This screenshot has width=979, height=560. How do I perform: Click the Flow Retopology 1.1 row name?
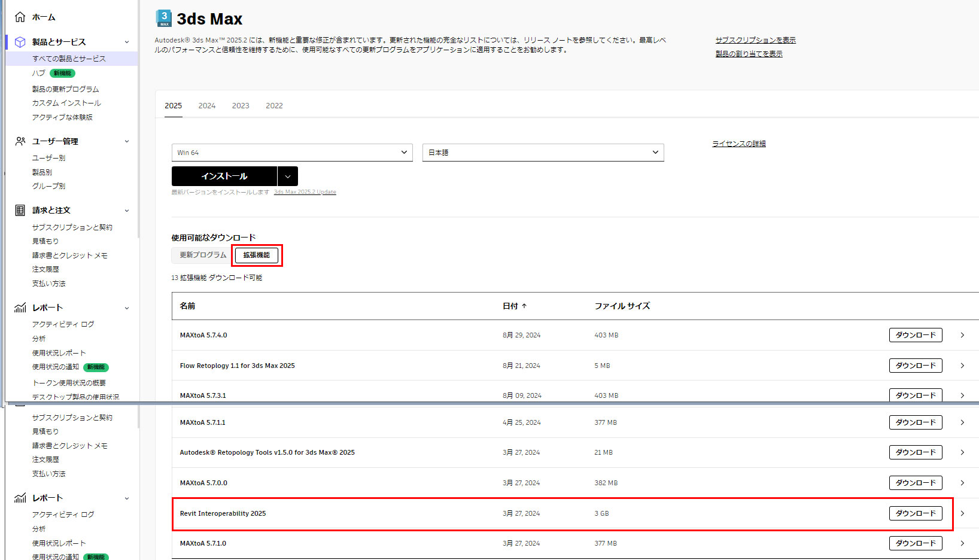pyautogui.click(x=237, y=366)
